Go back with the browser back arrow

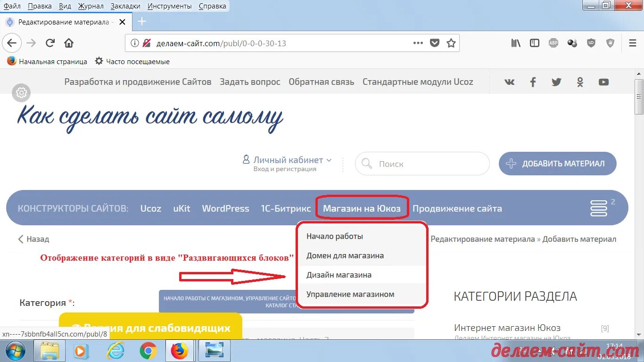[x=12, y=43]
